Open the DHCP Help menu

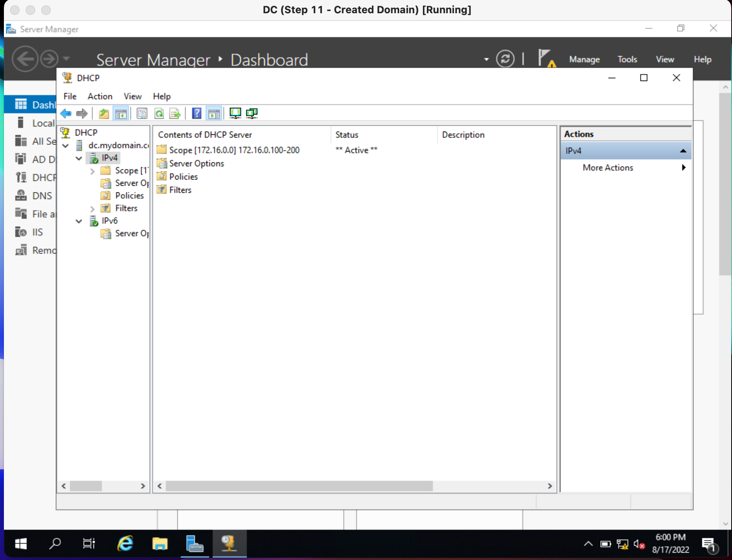tap(162, 96)
